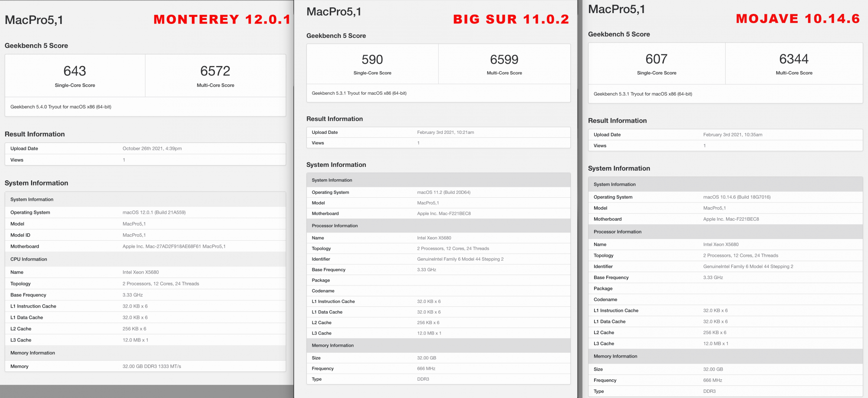Click motherboard Mac-F221BEC8 in Big Sur panel

(444, 214)
